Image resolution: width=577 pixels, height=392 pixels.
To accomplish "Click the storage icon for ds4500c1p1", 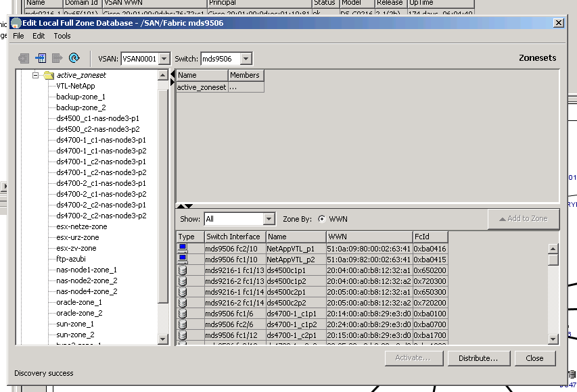I will (182, 270).
